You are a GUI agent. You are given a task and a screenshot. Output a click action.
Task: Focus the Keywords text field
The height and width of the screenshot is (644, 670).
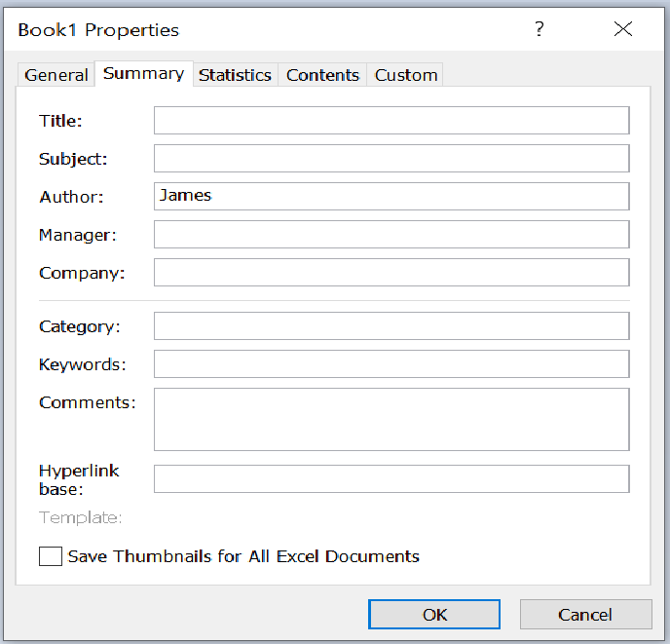tap(391, 364)
